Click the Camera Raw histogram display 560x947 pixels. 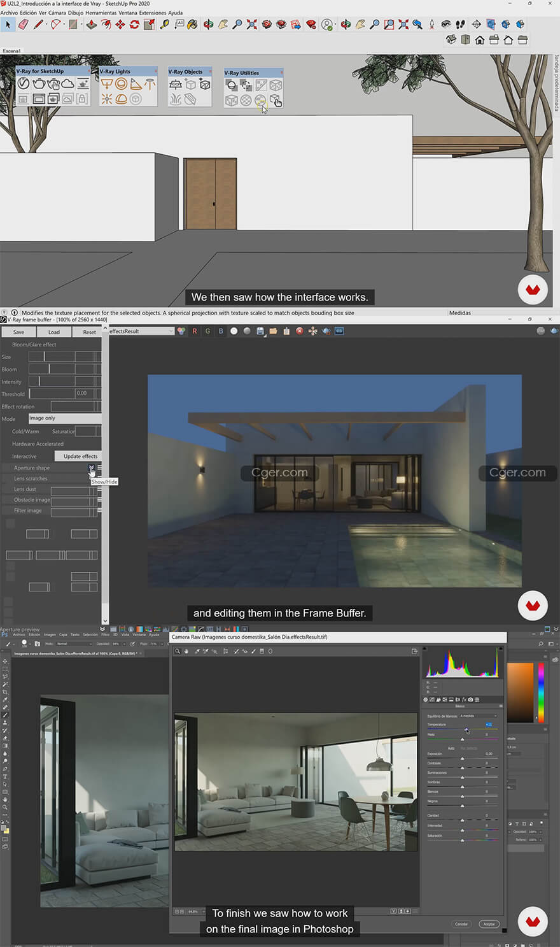pyautogui.click(x=463, y=662)
